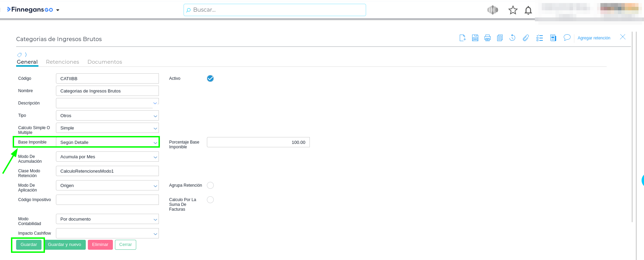Enable the Agrupa Retención option
This screenshot has width=644, height=260.
point(210,185)
